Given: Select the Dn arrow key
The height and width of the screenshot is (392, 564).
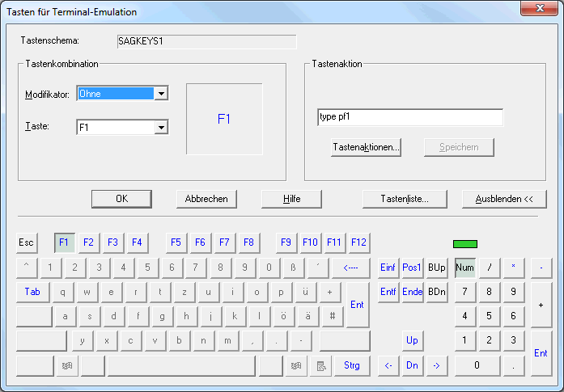Looking at the screenshot, I should click(412, 366).
